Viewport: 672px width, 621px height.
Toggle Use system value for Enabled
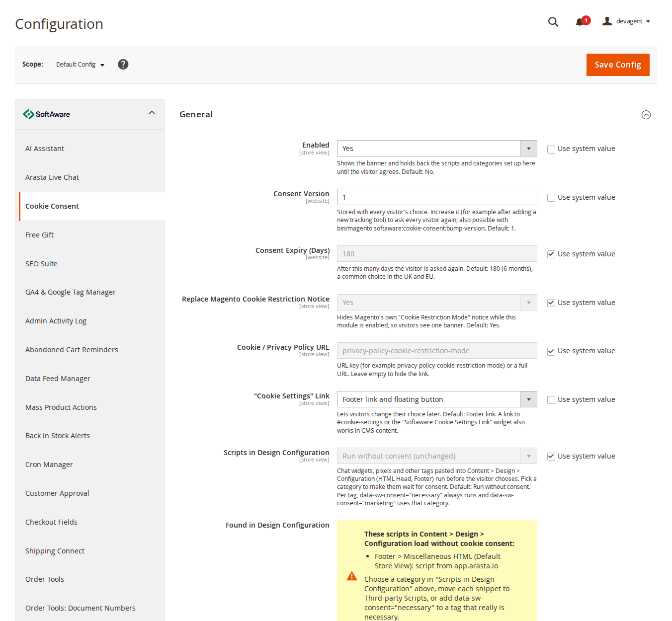pos(551,149)
